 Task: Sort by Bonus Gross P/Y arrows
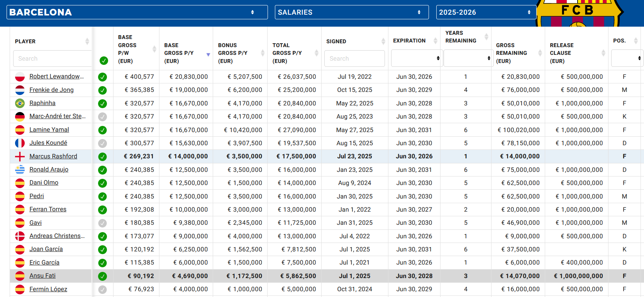tap(263, 53)
